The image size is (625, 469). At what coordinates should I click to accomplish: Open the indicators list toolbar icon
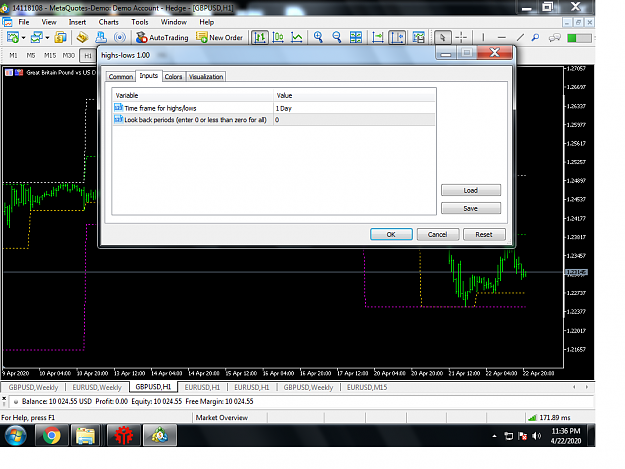click(x=419, y=37)
